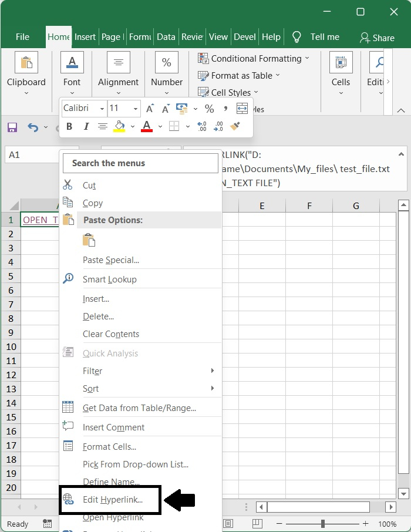The width and height of the screenshot is (411, 532).
Task: Open the Format as Table dropdown
Action: (x=239, y=76)
